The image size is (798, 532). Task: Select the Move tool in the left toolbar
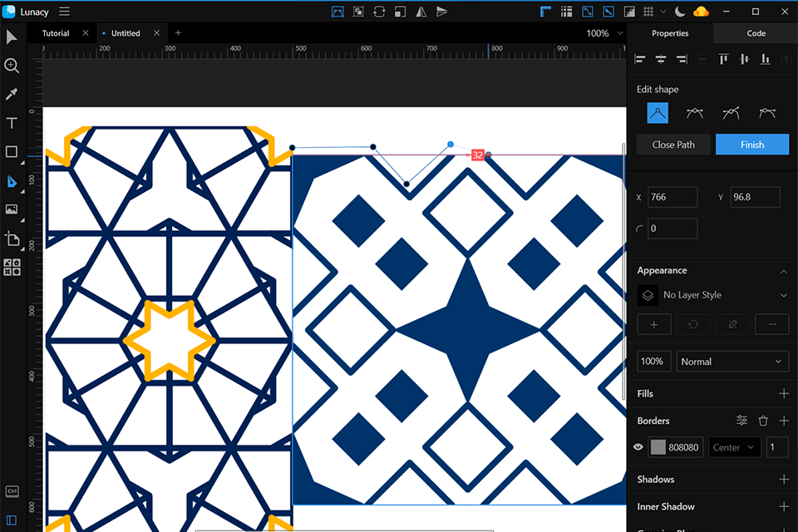[12, 37]
